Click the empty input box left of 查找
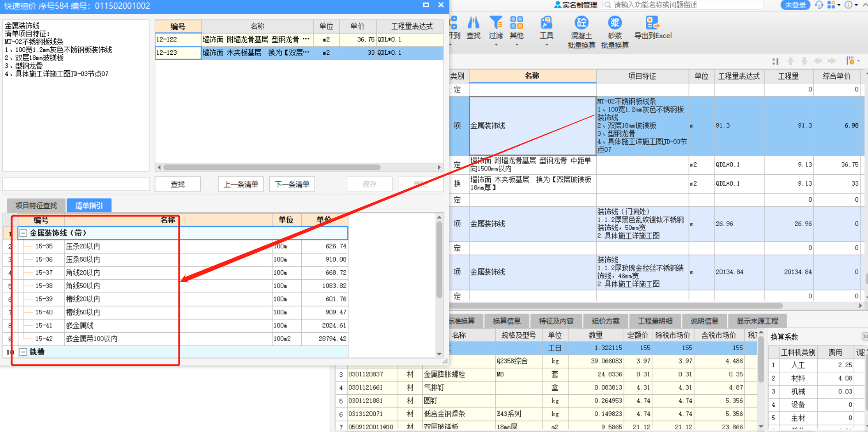Viewport: 868px width, 432px height. [76, 184]
